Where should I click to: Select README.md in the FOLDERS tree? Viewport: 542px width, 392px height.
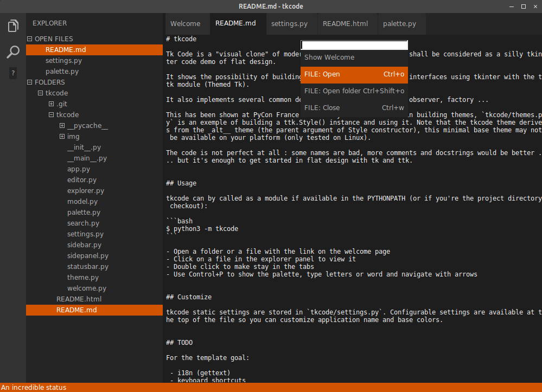94,310
